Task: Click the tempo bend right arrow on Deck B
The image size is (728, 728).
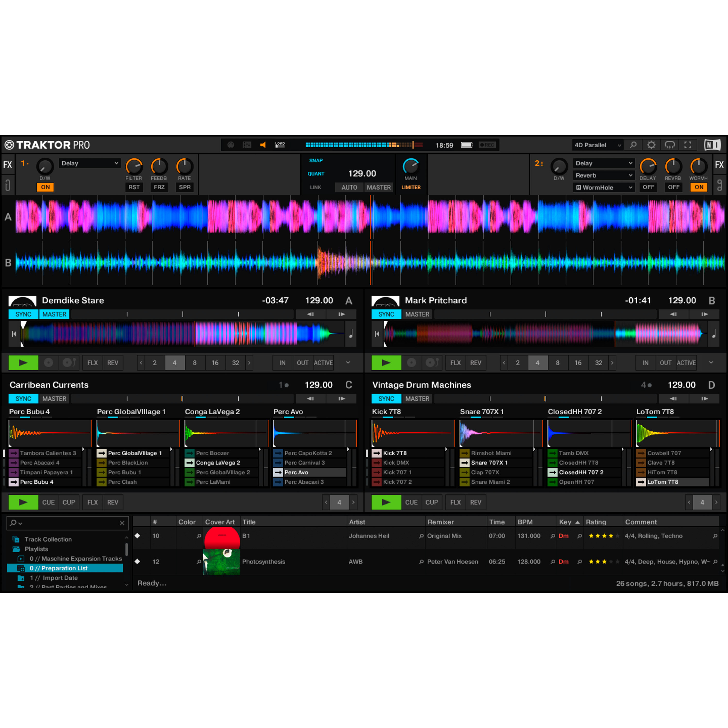Action: [x=704, y=314]
